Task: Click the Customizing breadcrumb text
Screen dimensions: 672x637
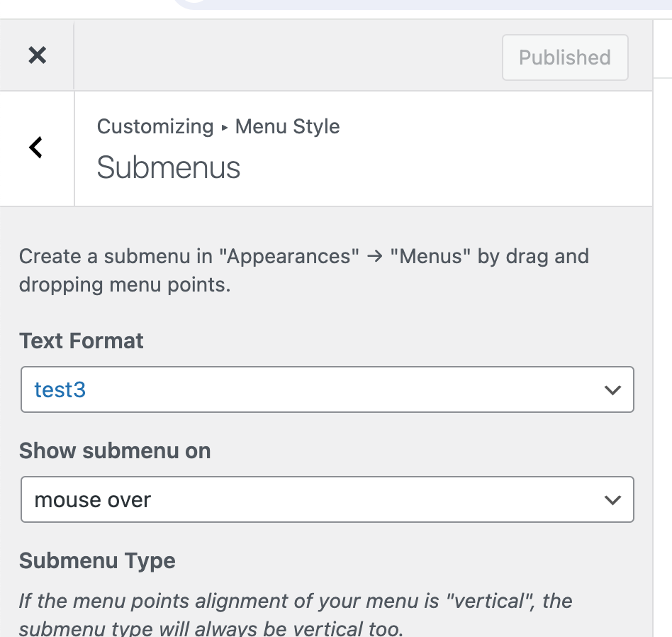Action: pos(155,127)
